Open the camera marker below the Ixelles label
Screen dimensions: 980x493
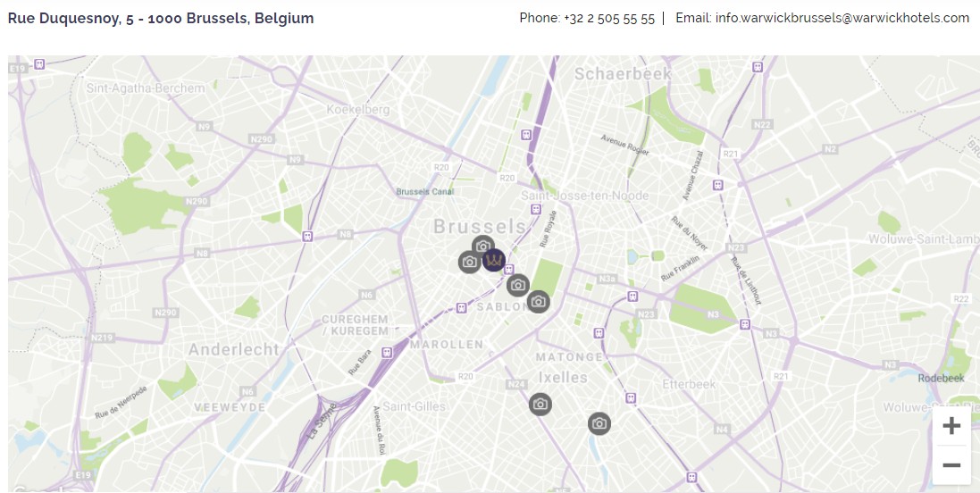(x=540, y=405)
